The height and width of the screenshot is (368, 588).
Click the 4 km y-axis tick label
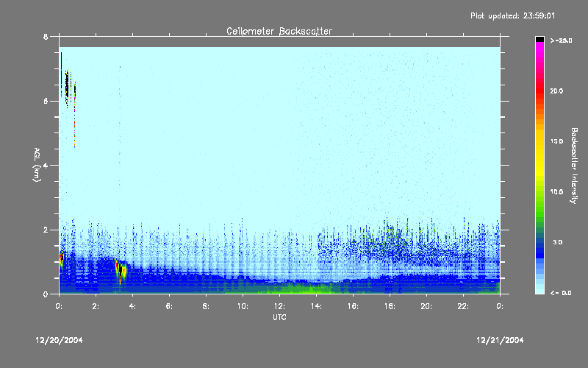tap(46, 166)
